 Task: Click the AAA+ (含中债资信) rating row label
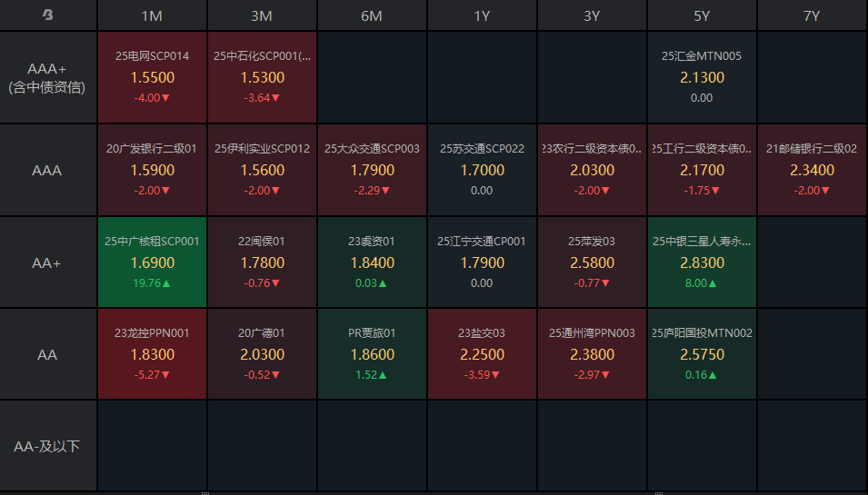[x=47, y=77]
